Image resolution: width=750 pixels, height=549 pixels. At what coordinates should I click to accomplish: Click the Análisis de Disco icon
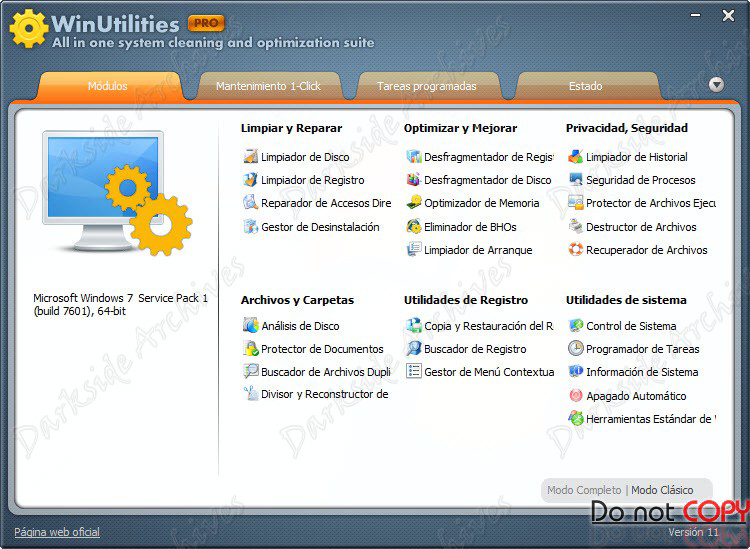(x=251, y=325)
